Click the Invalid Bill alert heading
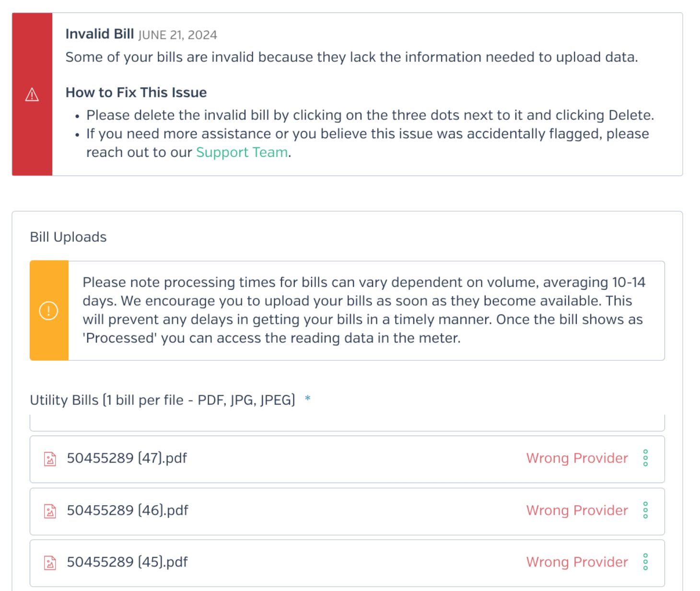The width and height of the screenshot is (700, 591). (x=100, y=34)
